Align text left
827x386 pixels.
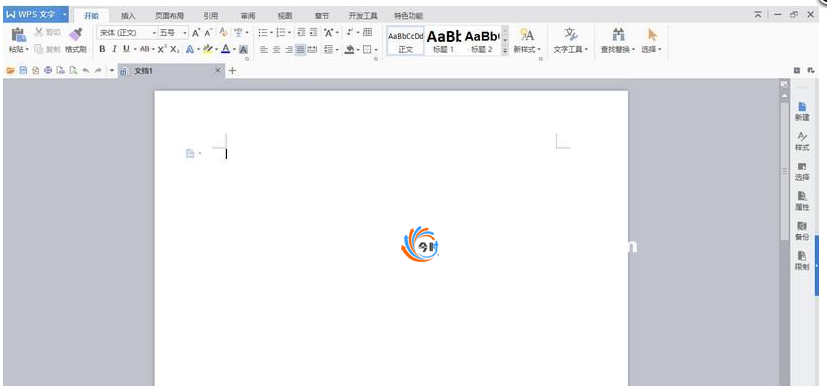[264, 50]
